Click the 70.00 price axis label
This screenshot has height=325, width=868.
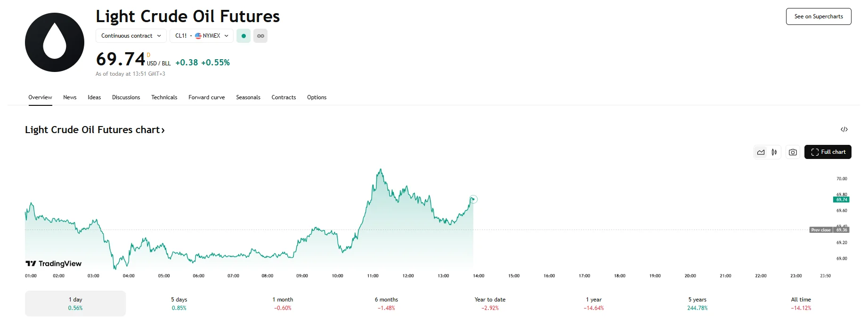(x=842, y=179)
